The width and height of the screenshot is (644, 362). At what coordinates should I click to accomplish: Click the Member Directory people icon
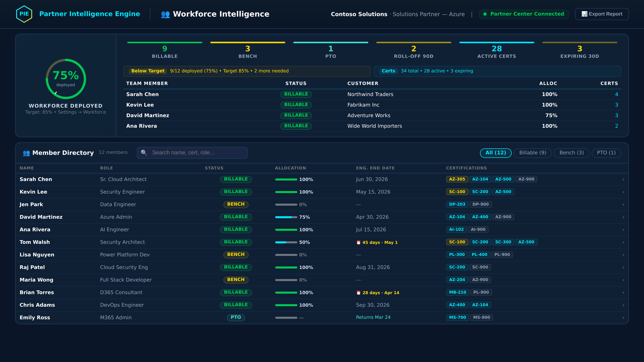coord(26,153)
